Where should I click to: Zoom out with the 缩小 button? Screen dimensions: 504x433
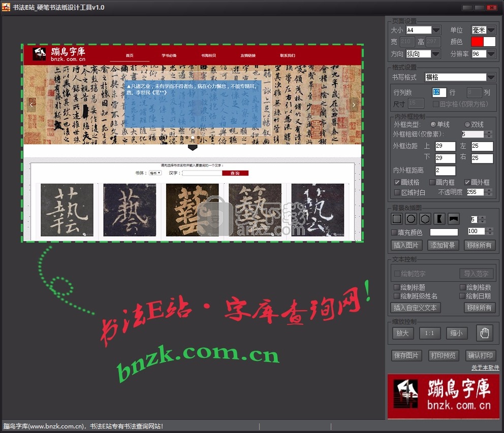456,333
